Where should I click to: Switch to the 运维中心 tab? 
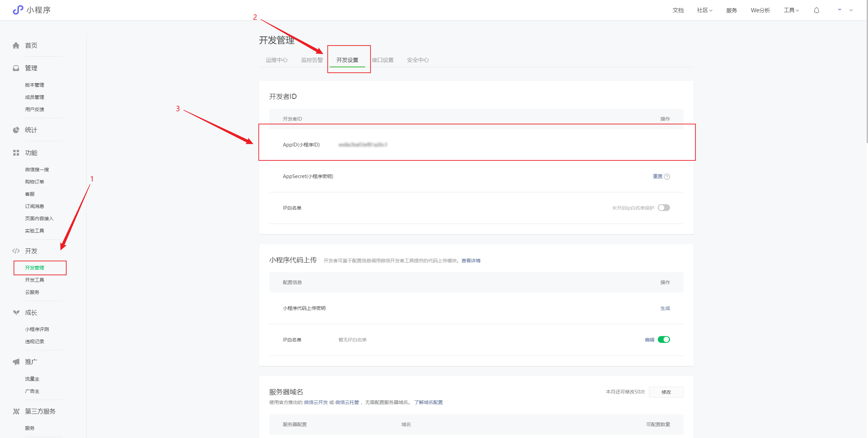pos(276,60)
